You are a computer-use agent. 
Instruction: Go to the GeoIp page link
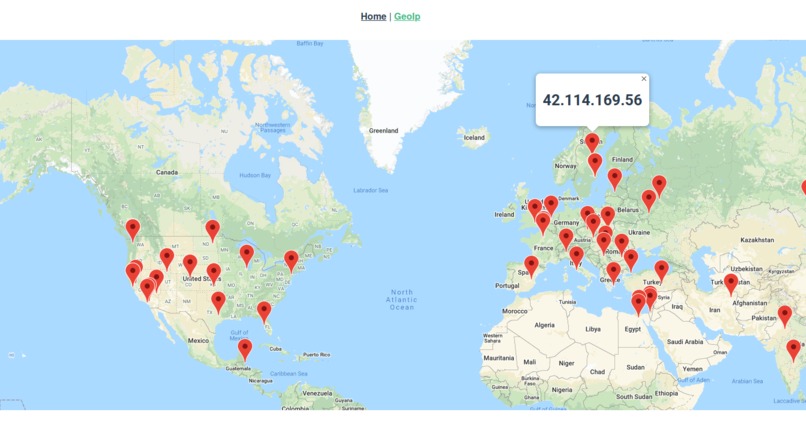pos(407,16)
